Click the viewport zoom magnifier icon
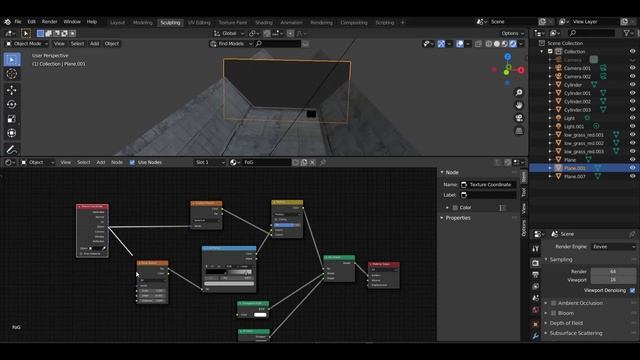Viewport: 640px width, 360px height. point(519,93)
